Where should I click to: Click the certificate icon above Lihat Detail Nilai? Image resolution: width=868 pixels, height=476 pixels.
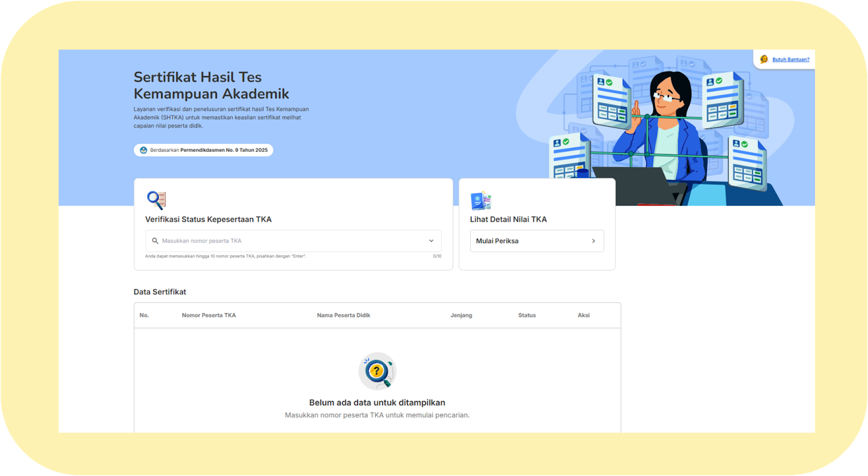(481, 201)
